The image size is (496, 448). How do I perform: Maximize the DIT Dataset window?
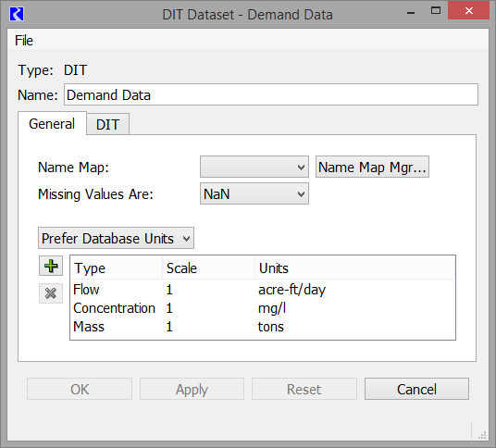pyautogui.click(x=436, y=11)
